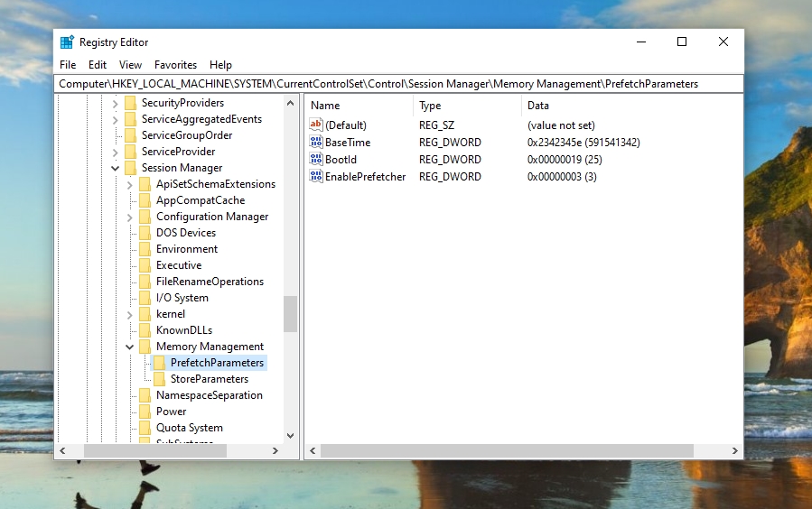Click the Environment folder icon
Viewport: 812px width, 509px height.
click(x=145, y=249)
